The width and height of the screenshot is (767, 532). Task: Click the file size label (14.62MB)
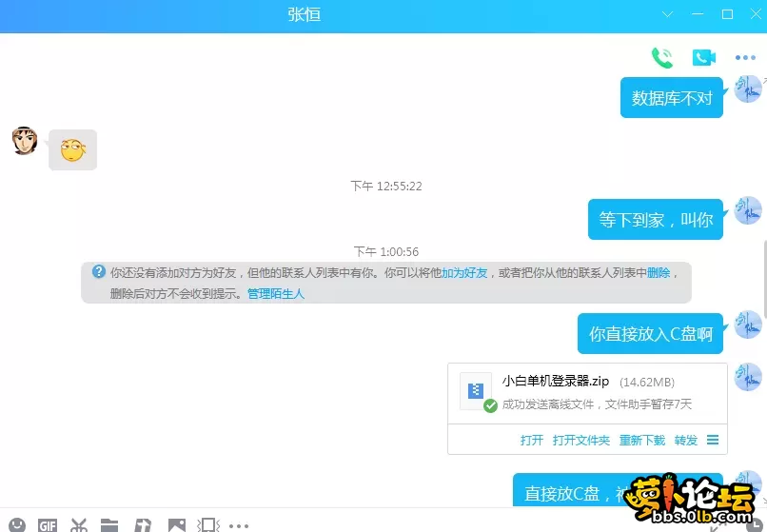pyautogui.click(x=647, y=383)
